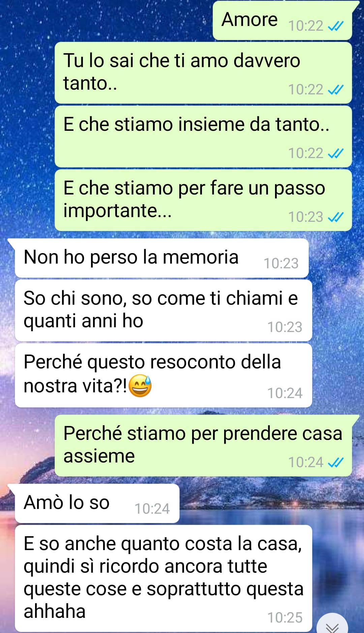
Task: Select the 'Perché stiamo per prendere casa assieme' message
Action: [203, 446]
